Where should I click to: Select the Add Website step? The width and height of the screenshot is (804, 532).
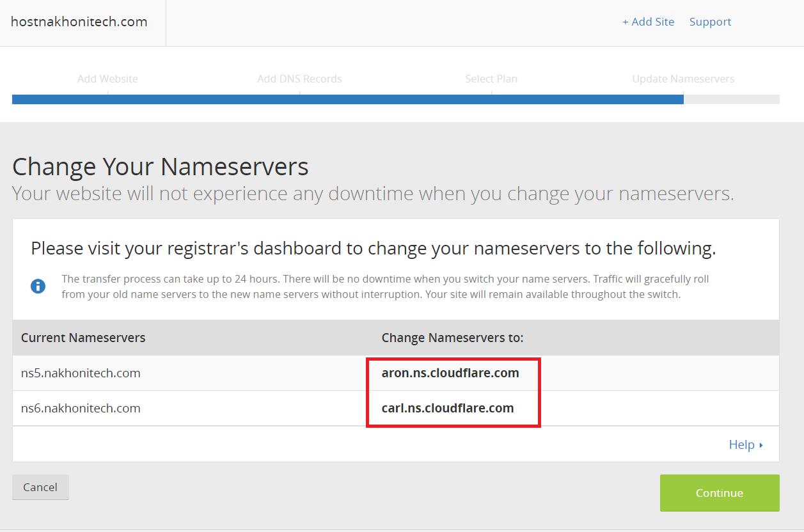(x=107, y=79)
